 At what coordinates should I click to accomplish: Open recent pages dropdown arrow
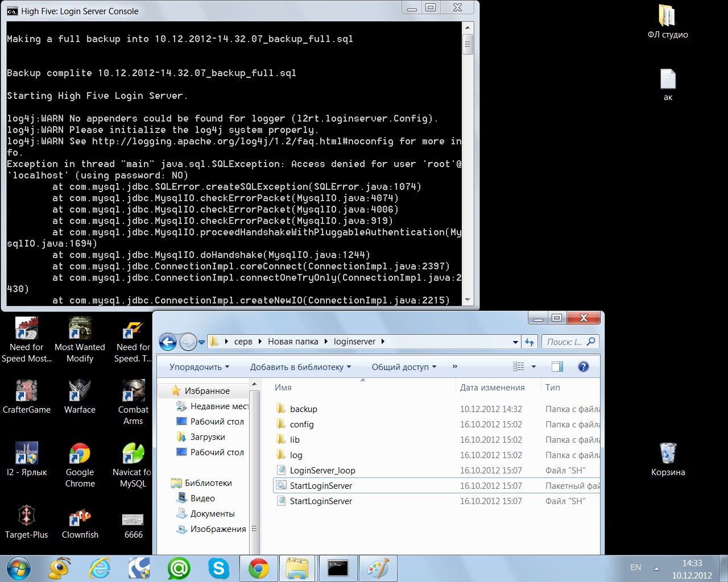pyautogui.click(x=201, y=342)
